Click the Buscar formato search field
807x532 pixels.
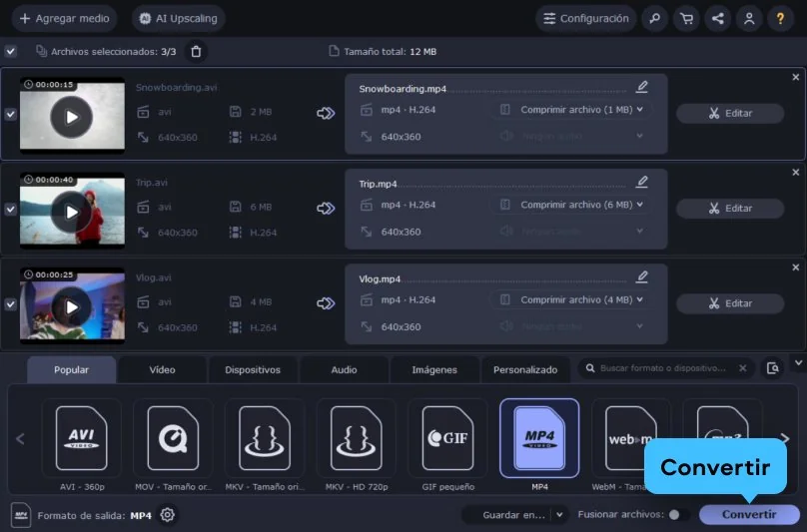click(x=663, y=368)
